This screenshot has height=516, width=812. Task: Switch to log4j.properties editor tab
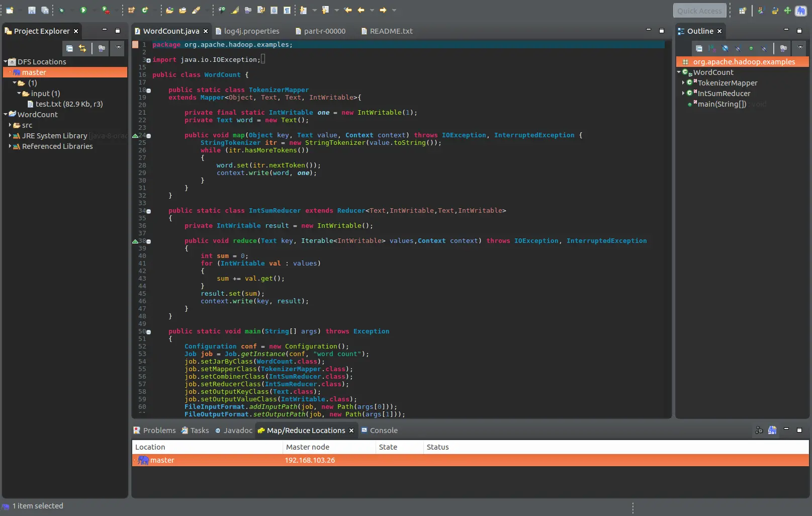pyautogui.click(x=247, y=31)
